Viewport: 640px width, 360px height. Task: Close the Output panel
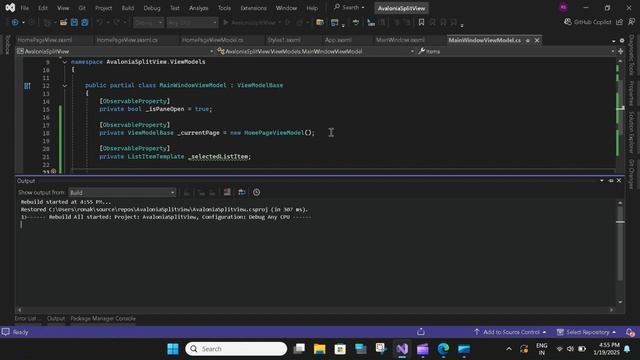(x=619, y=180)
